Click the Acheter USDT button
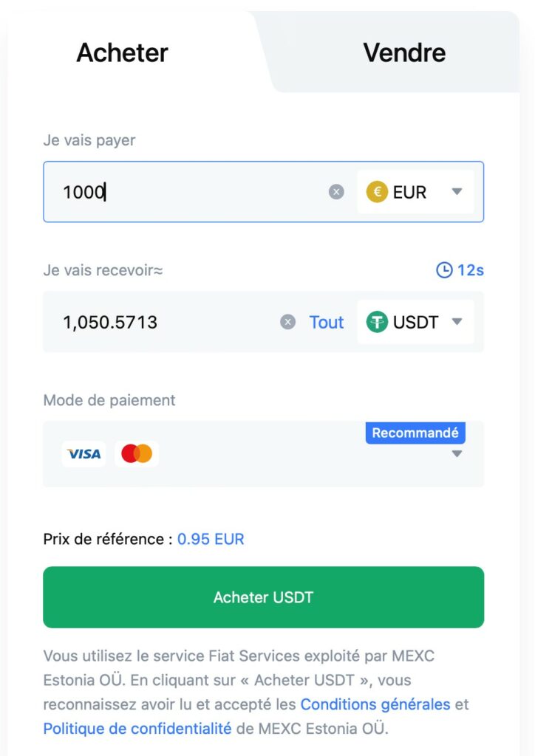Viewport: 535px width, 756px height. click(263, 597)
